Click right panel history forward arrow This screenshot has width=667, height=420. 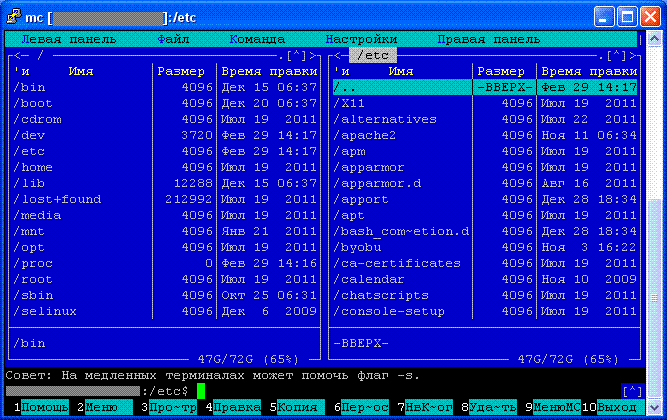click(633, 56)
